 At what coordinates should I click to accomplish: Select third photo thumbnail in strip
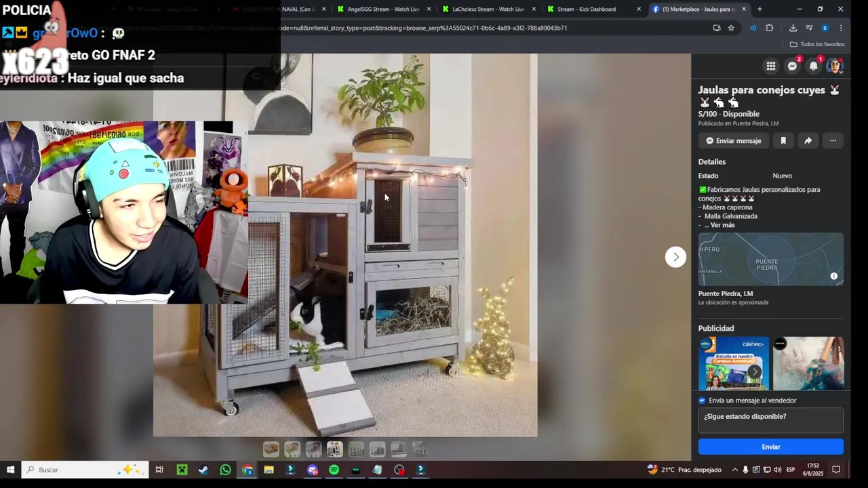[313, 449]
